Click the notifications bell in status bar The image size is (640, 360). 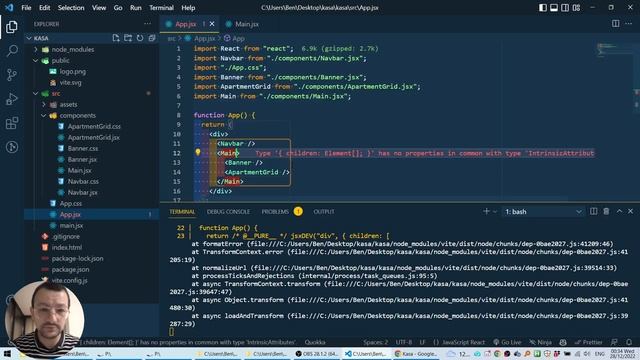(x=629, y=342)
